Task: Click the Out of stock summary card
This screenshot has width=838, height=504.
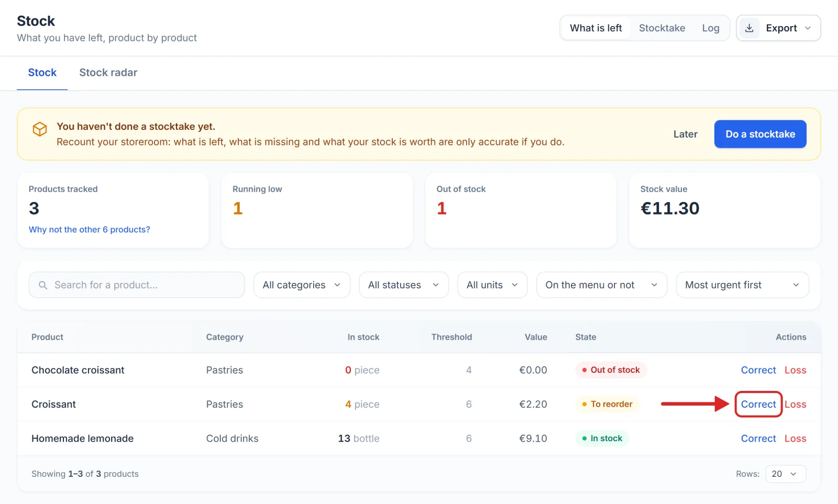Action: 521,210
